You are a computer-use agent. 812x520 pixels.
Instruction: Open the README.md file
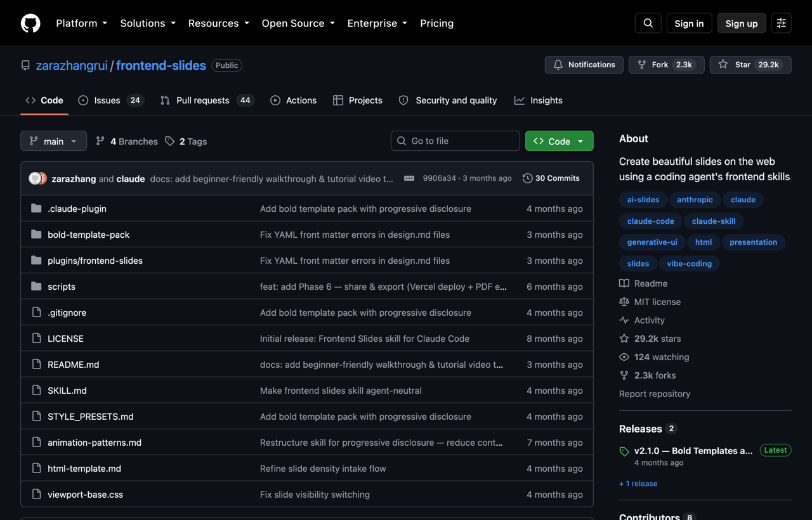click(x=74, y=365)
